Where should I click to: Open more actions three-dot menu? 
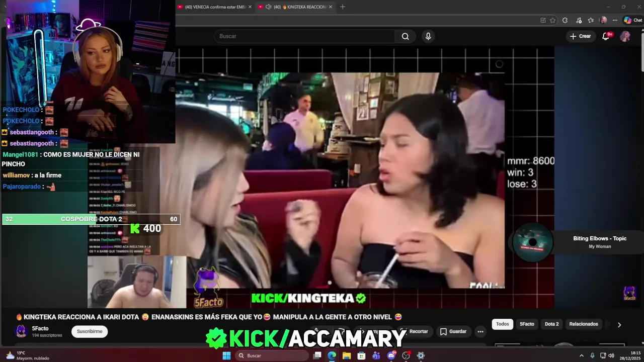[480, 331]
